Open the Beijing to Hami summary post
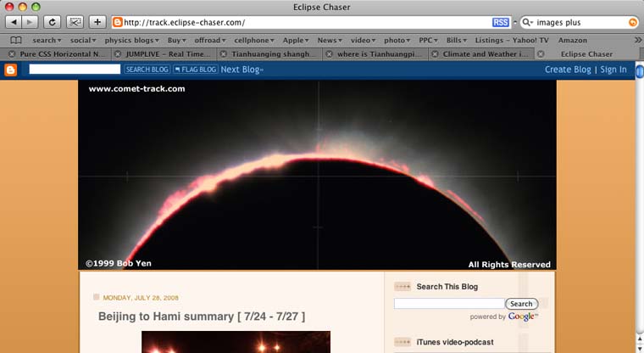The width and height of the screenshot is (644, 353). [x=202, y=317]
